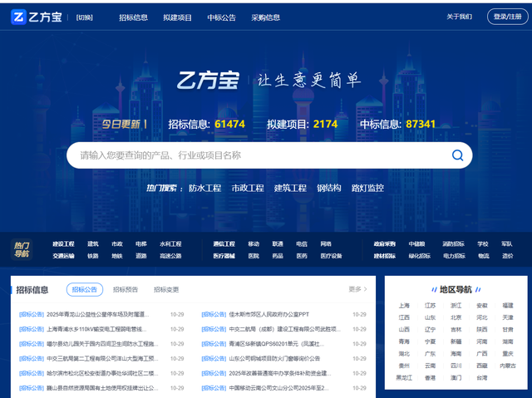Open notice 山东公司钢城项目防火门窗
The height and width of the screenshot is (398, 532).
coord(274,358)
